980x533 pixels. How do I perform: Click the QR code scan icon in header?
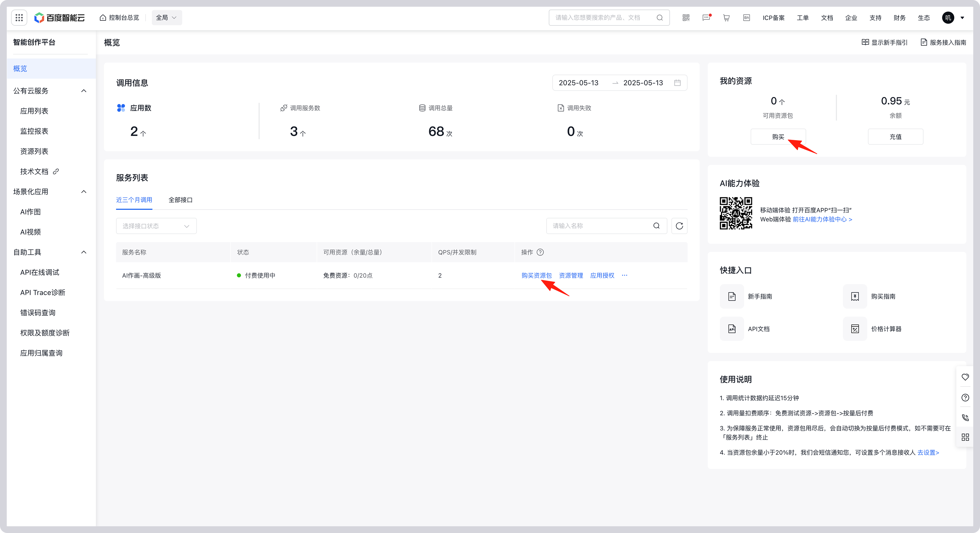tap(686, 17)
